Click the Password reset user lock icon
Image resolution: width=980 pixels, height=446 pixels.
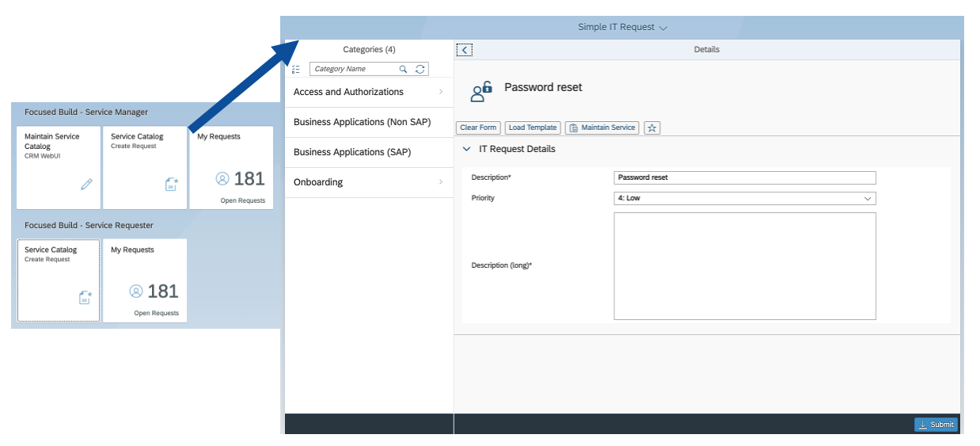(481, 91)
